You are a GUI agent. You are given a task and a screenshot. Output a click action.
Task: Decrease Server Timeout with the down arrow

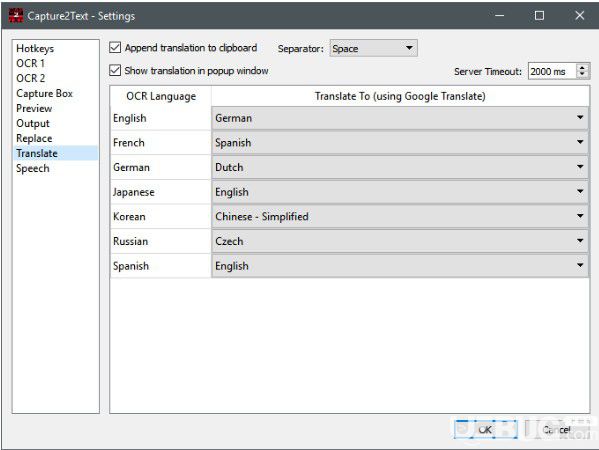pos(582,75)
